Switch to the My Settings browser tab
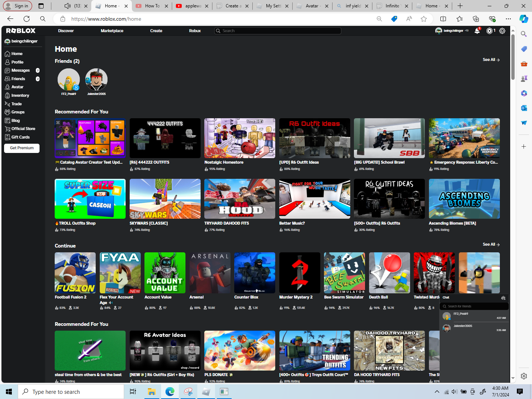Screen dimensions: 532x399 (273, 6)
